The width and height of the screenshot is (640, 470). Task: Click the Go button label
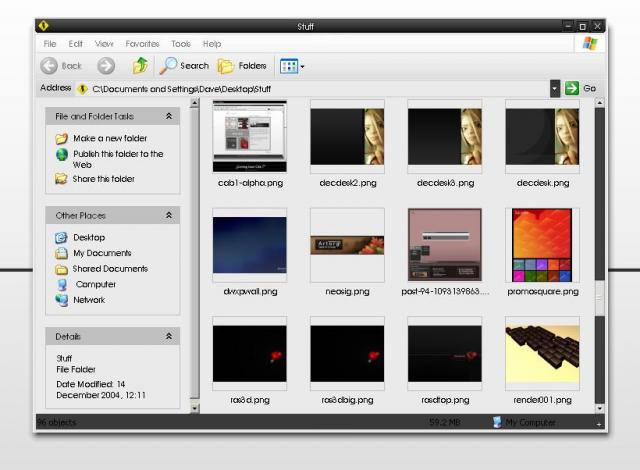click(x=589, y=88)
